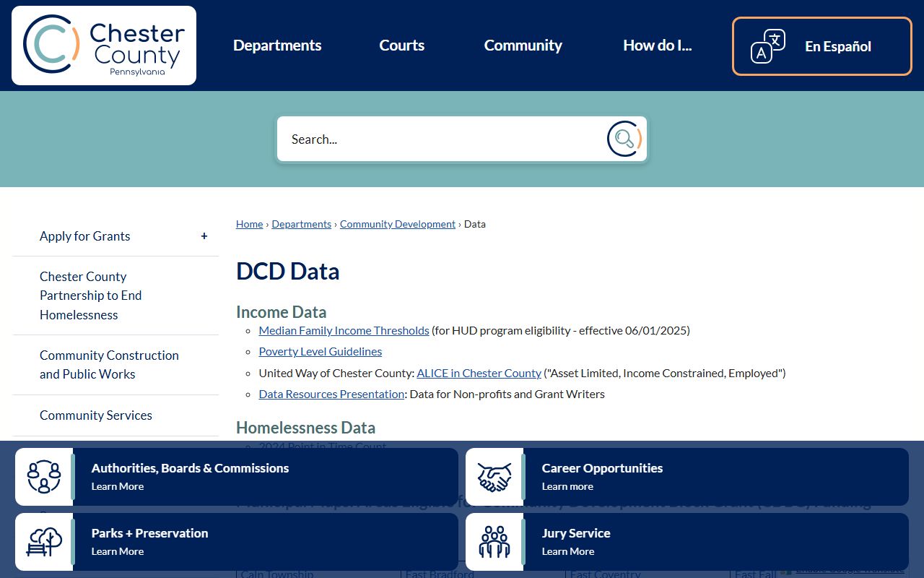This screenshot has width=924, height=578.
Task: Click the Parks + Preservation tree bench icon
Action: point(44,542)
